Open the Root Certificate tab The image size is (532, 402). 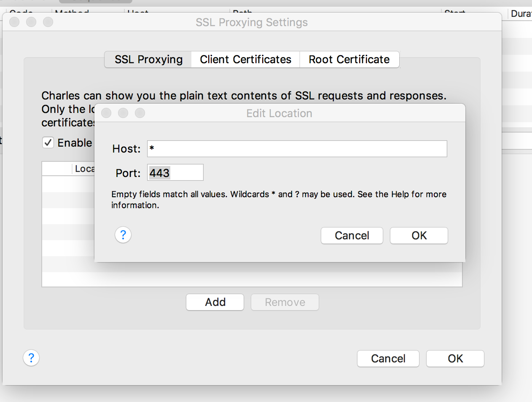349,59
